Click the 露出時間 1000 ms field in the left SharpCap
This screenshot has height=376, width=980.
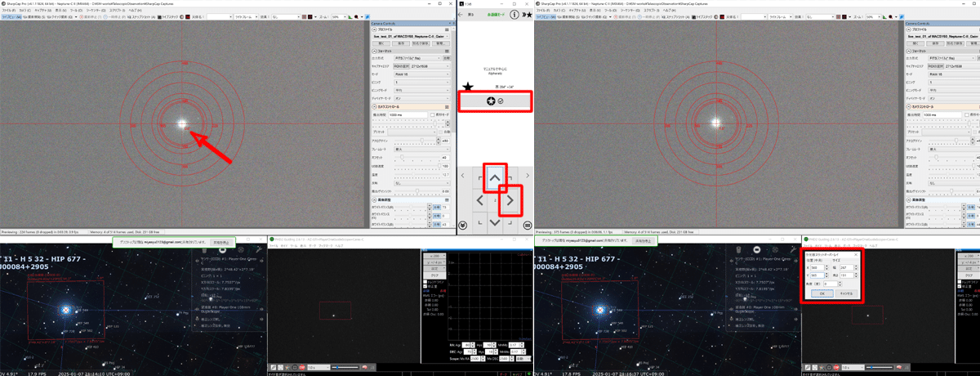point(408,115)
